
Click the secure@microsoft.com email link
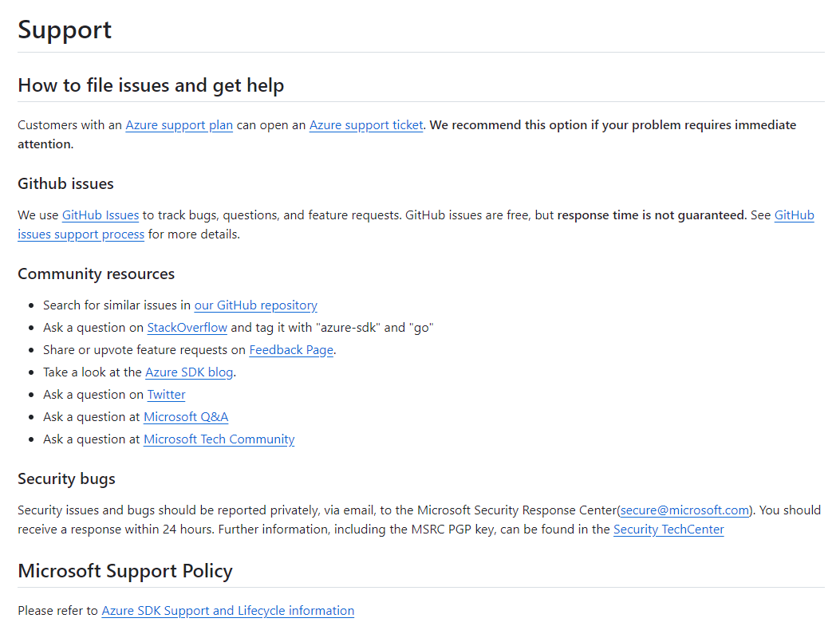[684, 510]
